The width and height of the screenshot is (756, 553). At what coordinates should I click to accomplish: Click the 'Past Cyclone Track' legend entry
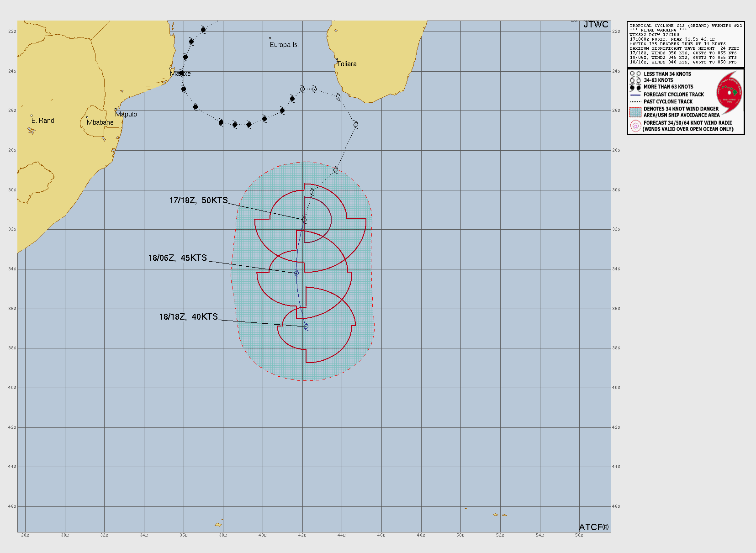[x=668, y=101]
